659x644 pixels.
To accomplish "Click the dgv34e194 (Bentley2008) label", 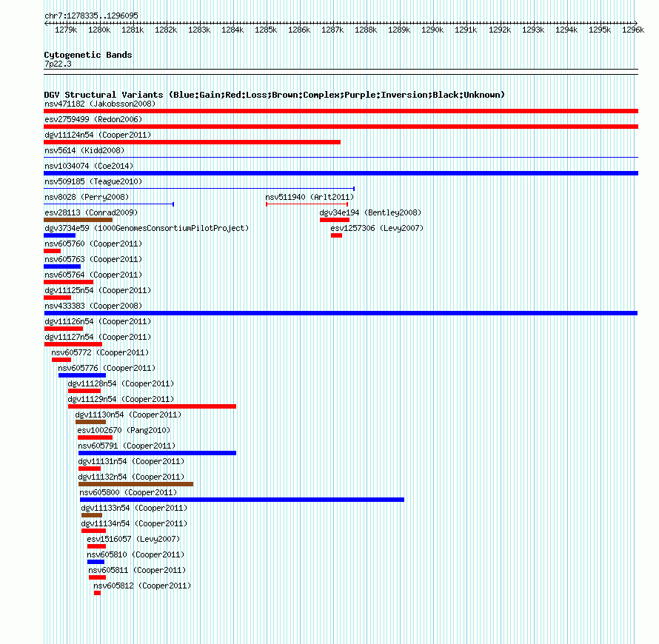I will click(370, 212).
